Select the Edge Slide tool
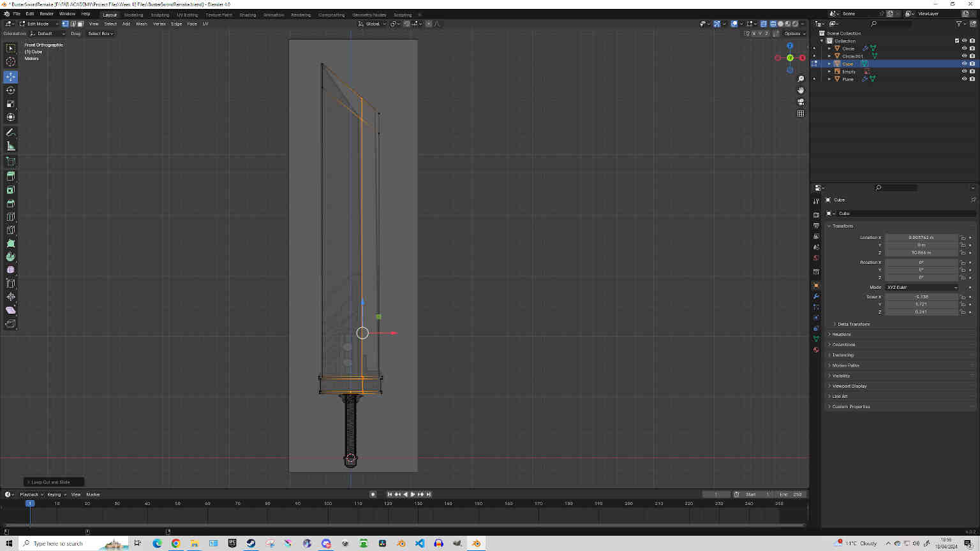The width and height of the screenshot is (980, 551). (11, 283)
